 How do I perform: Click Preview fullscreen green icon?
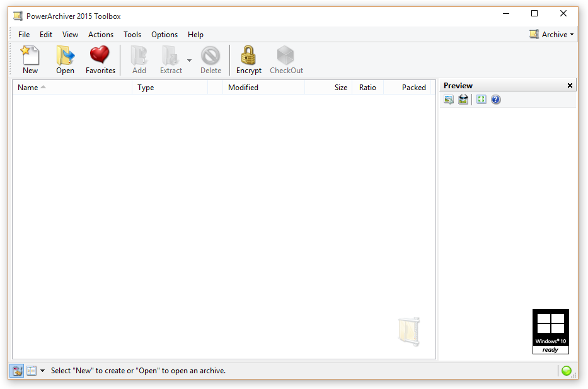pos(481,100)
